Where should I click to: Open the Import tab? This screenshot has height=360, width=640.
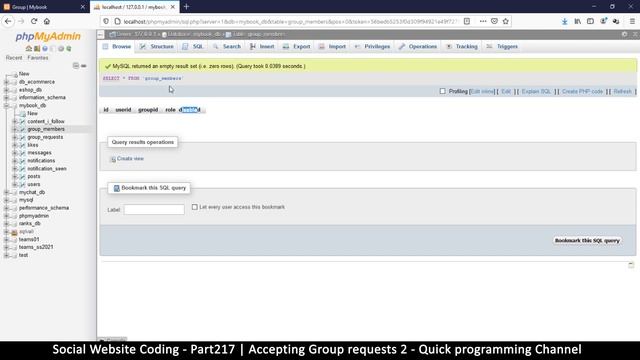pyautogui.click(x=332, y=47)
